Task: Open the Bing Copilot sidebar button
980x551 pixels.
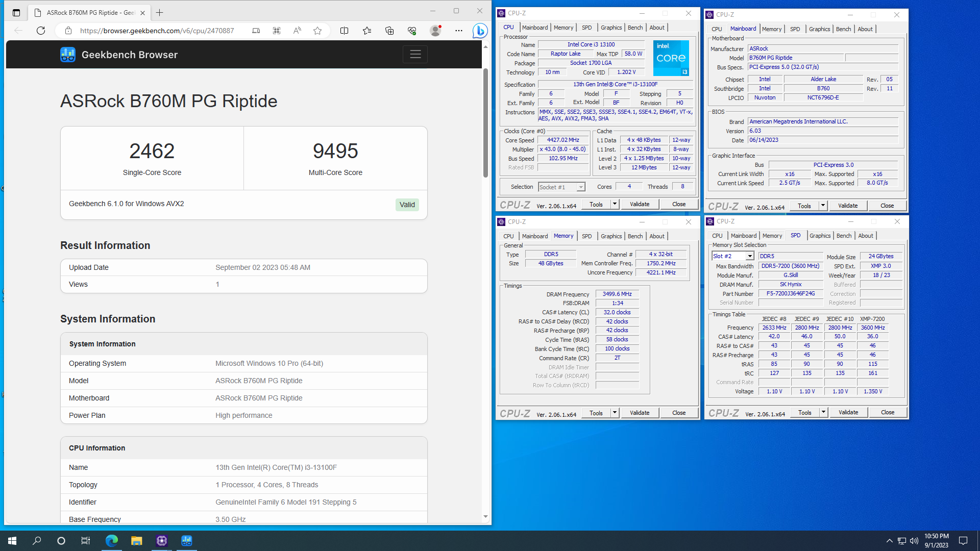Action: (x=480, y=31)
